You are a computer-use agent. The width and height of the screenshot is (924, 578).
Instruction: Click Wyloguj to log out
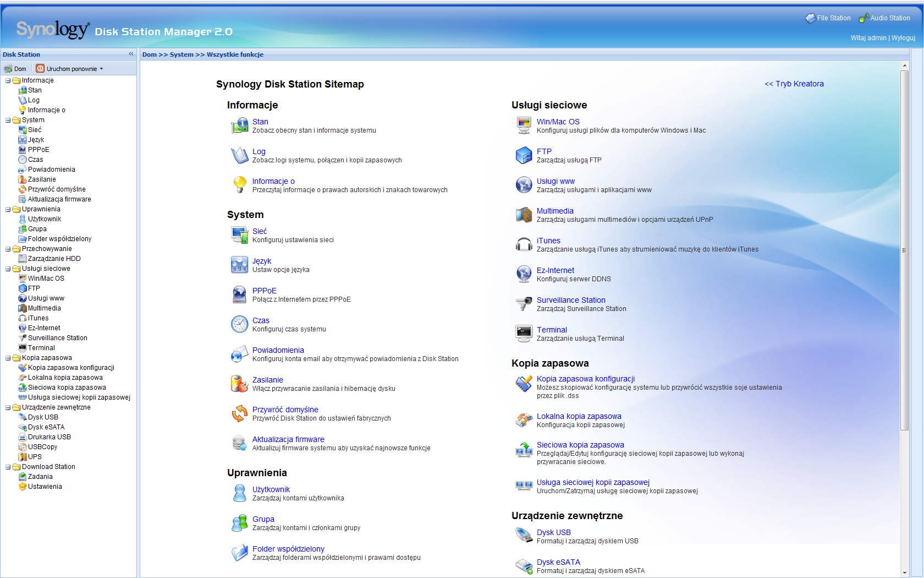[903, 38]
